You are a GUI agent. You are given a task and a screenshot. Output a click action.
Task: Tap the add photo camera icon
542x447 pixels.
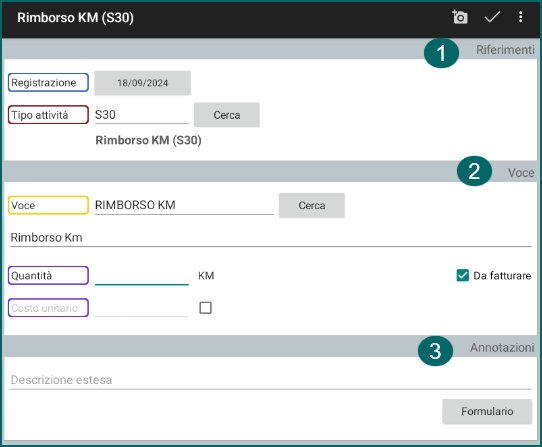pyautogui.click(x=460, y=17)
